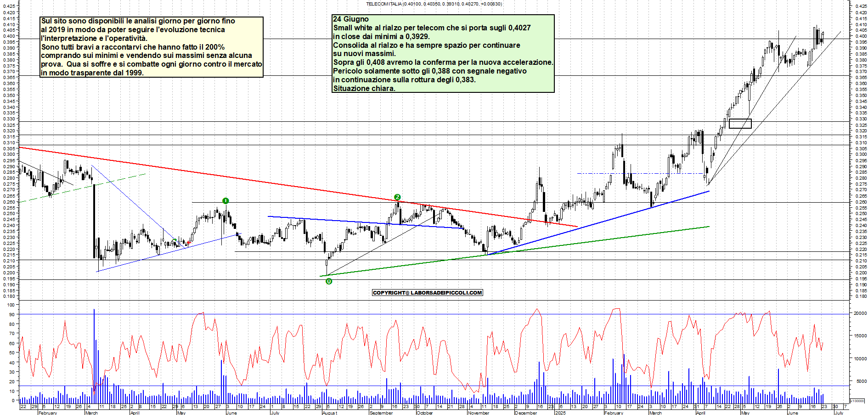Image resolution: width=868 pixels, height=415 pixels.
Task: Click the TELECOM ITALIA chart title
Action: tap(434, 4)
